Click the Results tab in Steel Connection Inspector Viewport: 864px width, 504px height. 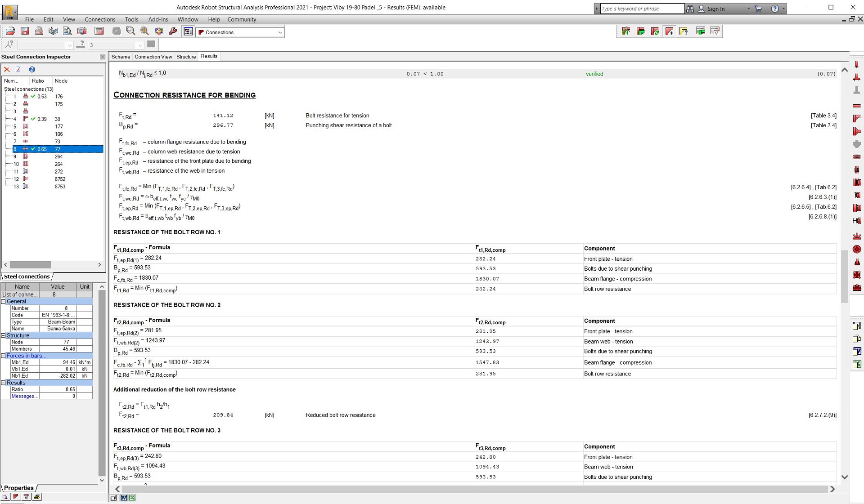[x=208, y=56]
